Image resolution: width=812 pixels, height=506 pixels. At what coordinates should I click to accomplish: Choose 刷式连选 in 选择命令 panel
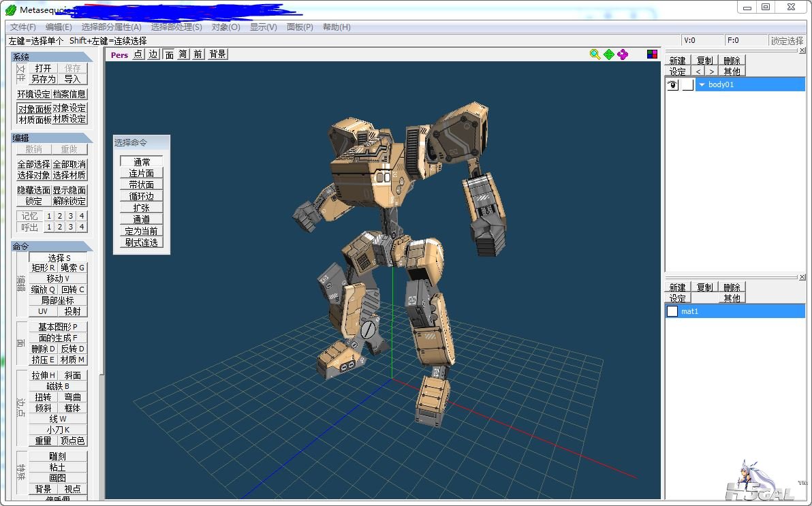pos(142,242)
